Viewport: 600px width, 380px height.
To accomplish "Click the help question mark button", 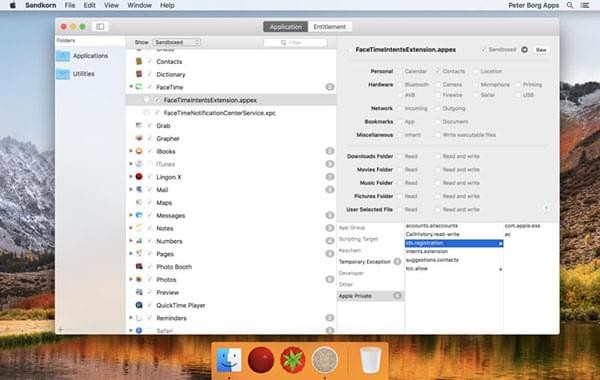I will coord(546,209).
